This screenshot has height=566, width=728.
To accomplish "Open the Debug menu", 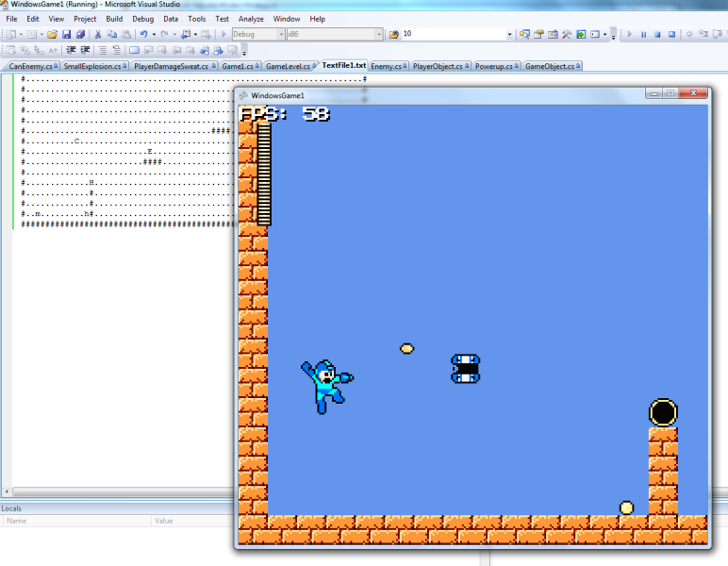I will pos(143,19).
